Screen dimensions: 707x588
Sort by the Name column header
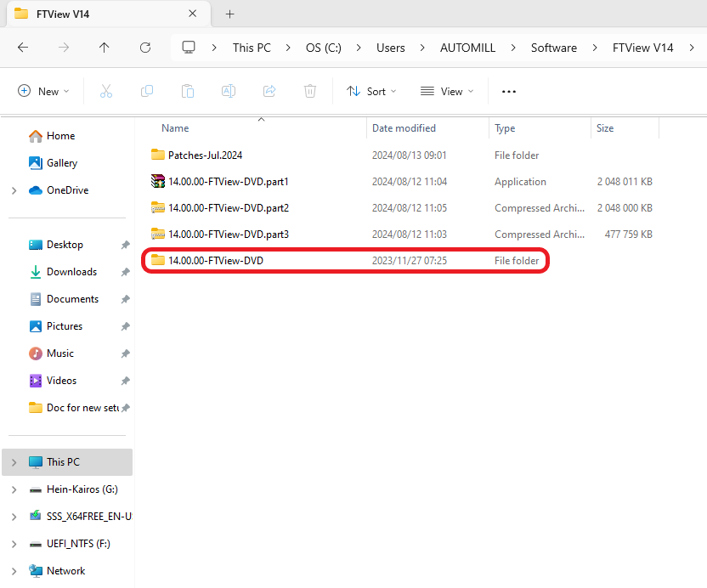[x=175, y=128]
